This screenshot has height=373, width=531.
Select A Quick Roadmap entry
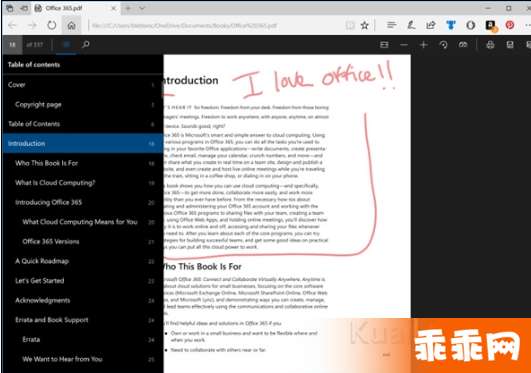point(82,261)
